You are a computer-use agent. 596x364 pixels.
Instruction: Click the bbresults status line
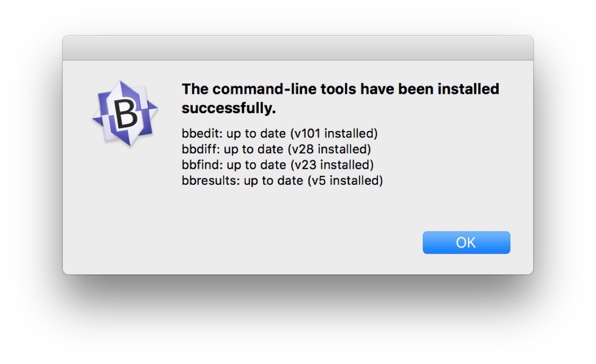point(282,181)
